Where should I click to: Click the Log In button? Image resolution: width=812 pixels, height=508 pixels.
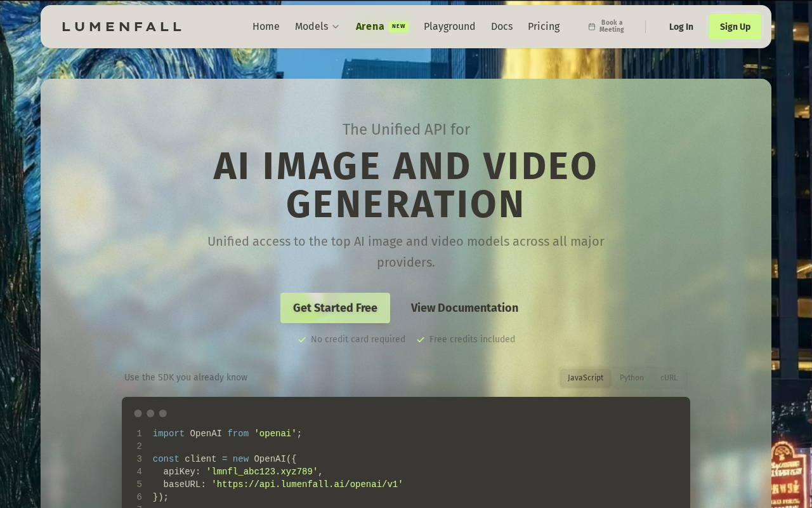pos(681,27)
